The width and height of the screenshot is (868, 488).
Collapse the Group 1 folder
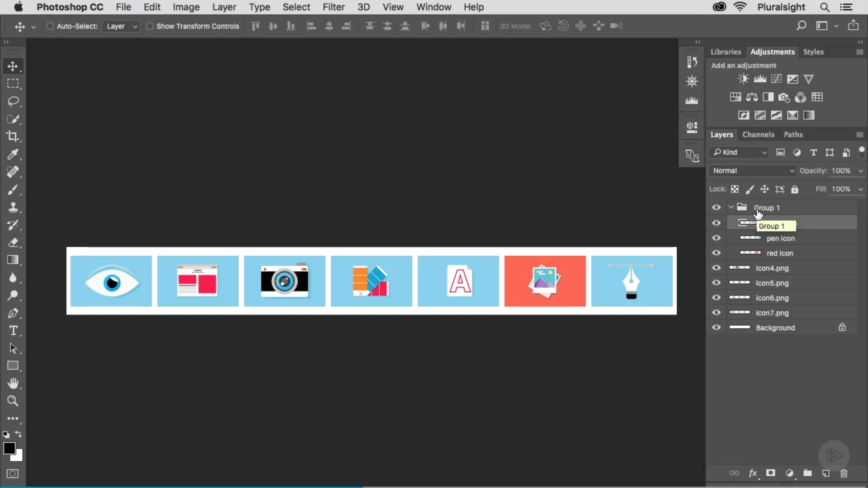click(731, 207)
